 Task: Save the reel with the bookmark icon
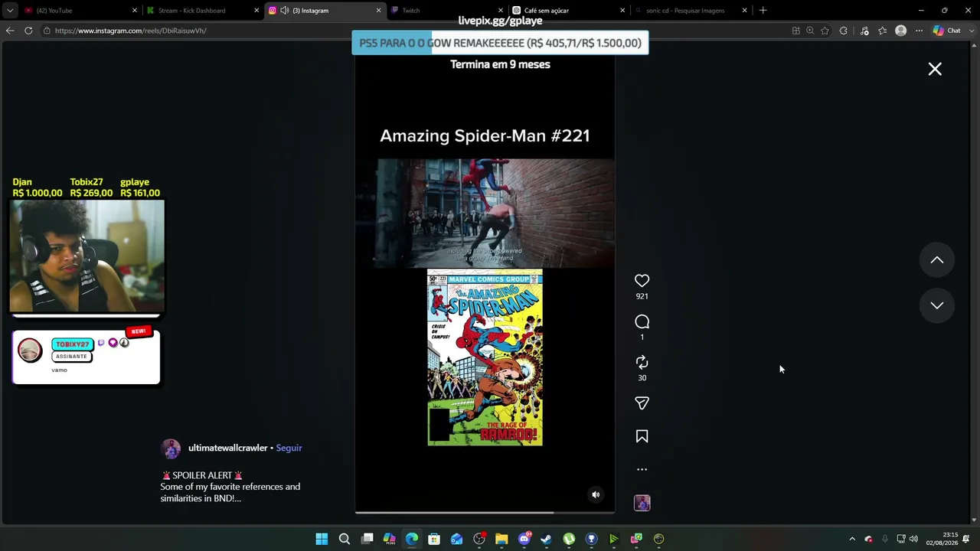(x=642, y=436)
